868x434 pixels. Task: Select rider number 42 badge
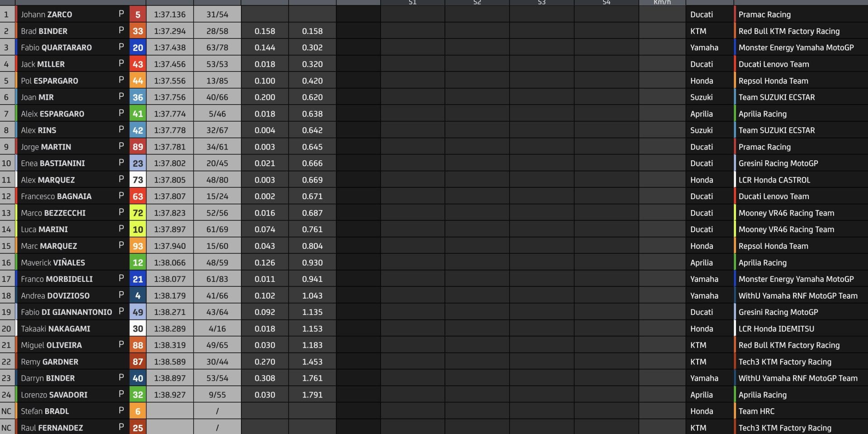point(137,130)
